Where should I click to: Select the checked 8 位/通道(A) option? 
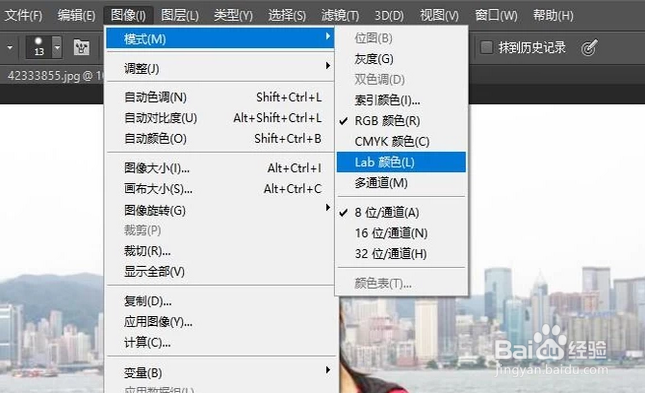click(401, 212)
